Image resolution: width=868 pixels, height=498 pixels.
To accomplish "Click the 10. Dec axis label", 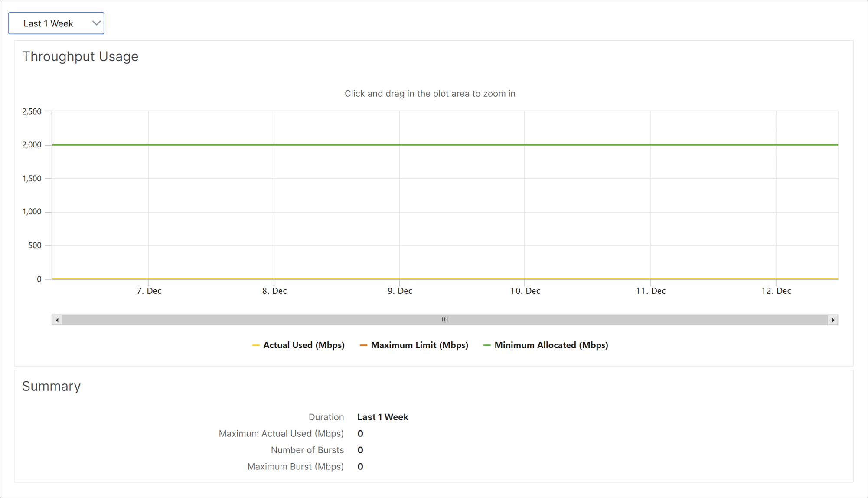I will tap(525, 291).
